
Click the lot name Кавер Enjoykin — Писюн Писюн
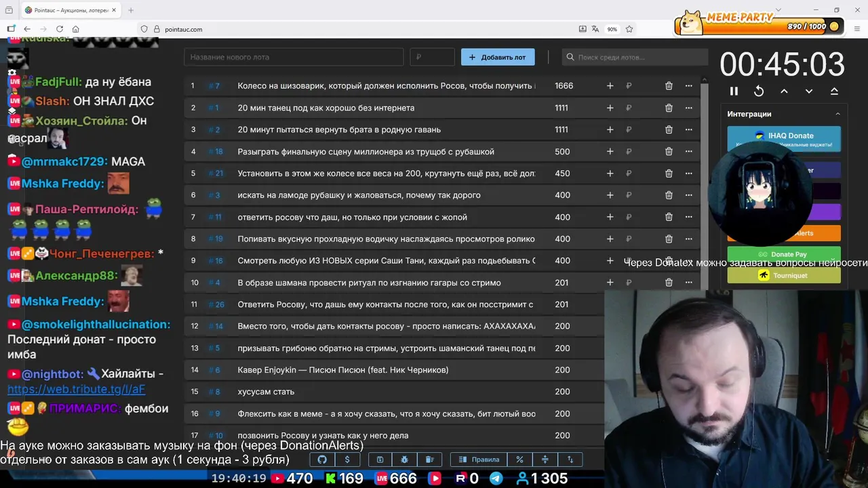pos(343,370)
